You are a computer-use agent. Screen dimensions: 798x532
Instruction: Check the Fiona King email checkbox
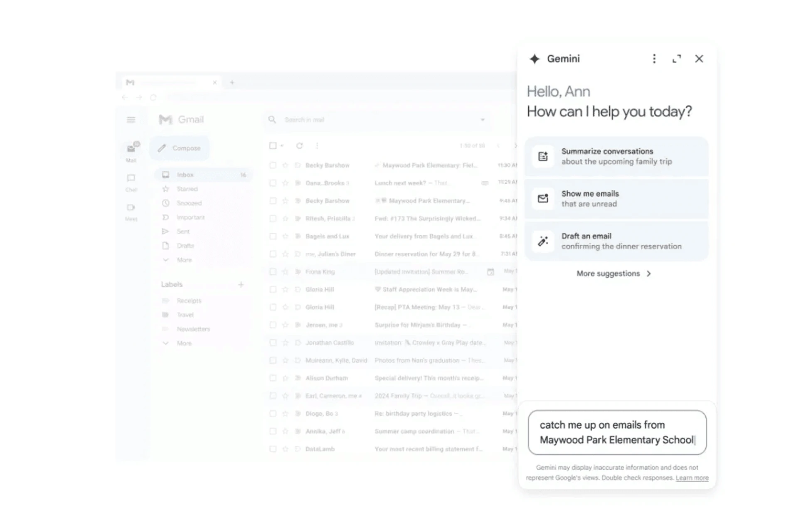[x=273, y=271]
